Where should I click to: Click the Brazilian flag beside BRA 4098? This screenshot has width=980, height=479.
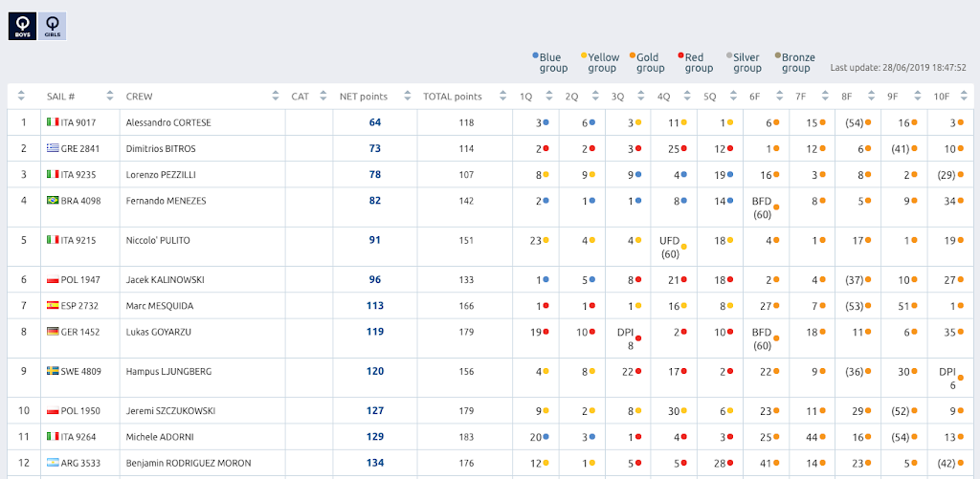53,201
